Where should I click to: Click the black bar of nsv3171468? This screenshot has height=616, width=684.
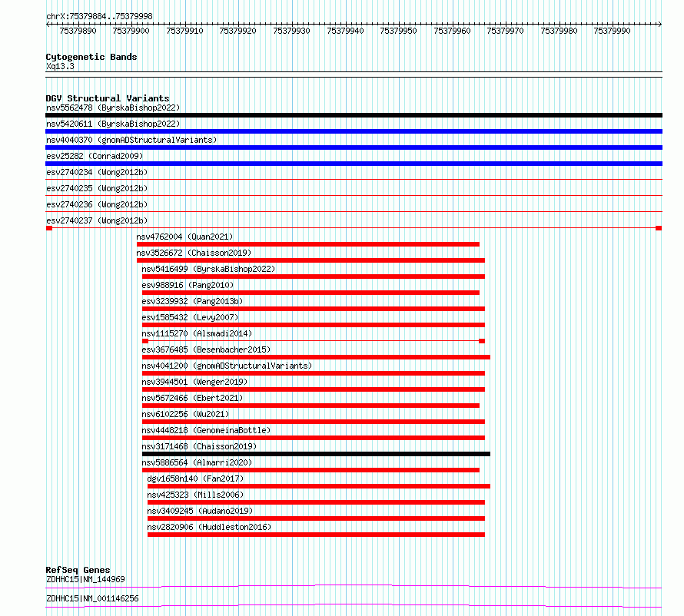pyautogui.click(x=317, y=454)
